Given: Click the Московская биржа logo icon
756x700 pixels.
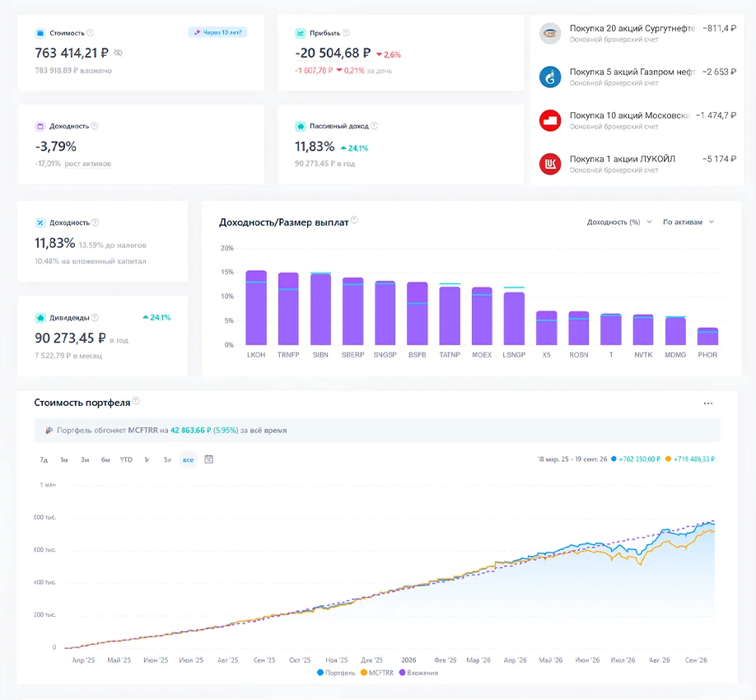Looking at the screenshot, I should [550, 120].
